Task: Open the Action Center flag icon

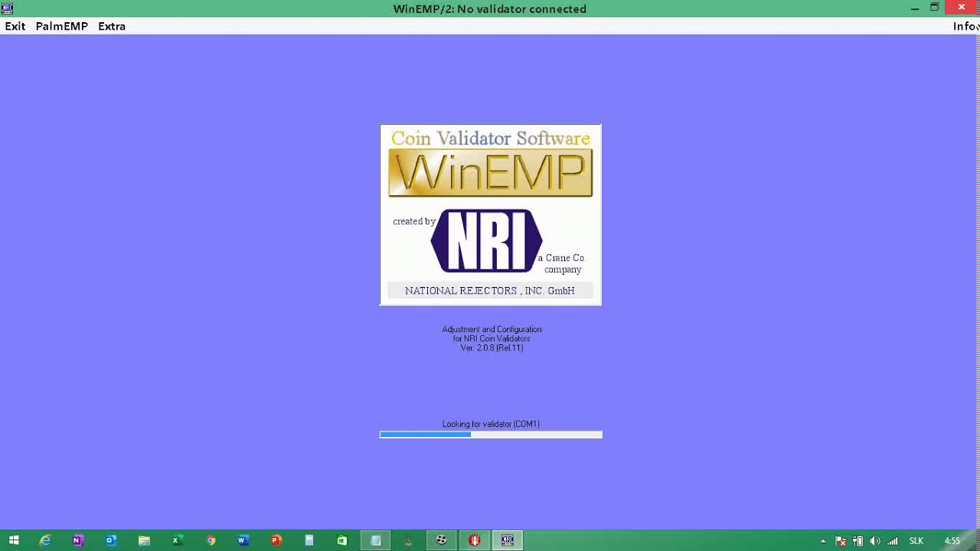Action: tap(840, 541)
